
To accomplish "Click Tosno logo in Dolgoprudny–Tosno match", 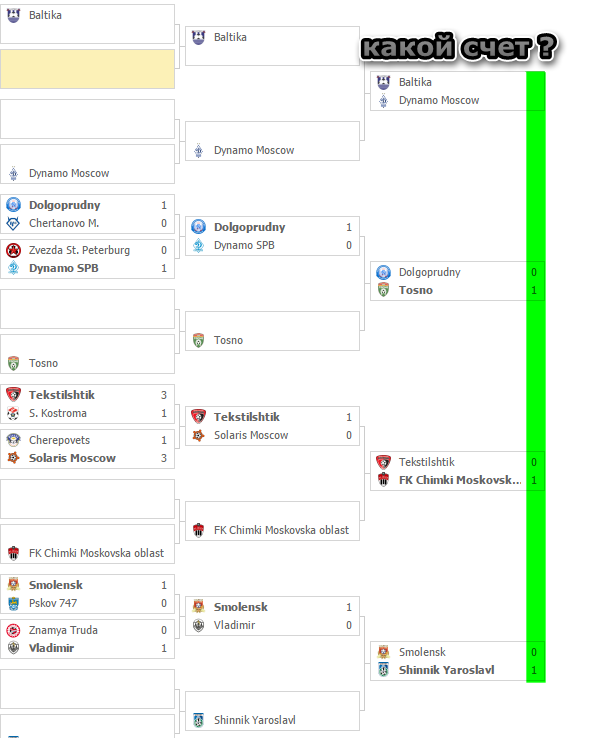I will tap(384, 290).
